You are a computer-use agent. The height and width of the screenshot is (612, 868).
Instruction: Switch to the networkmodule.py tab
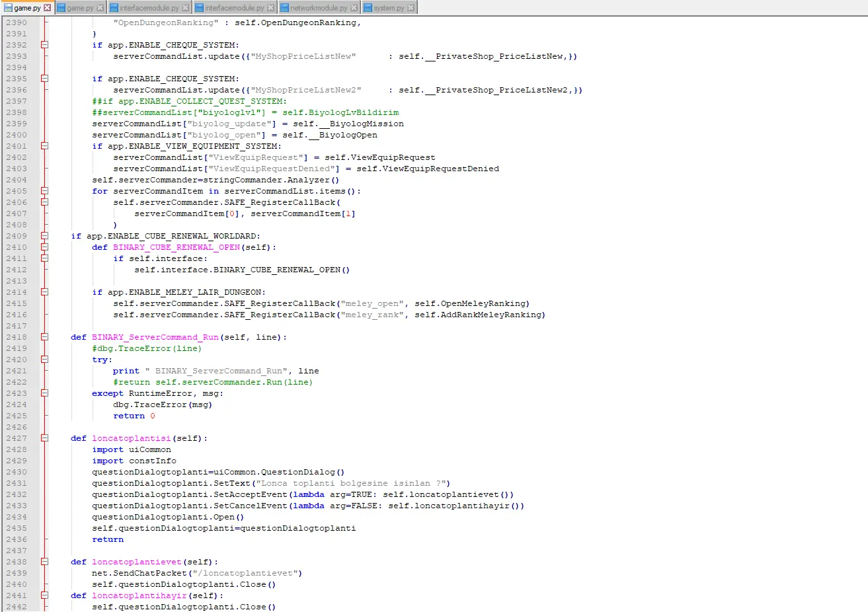(x=319, y=8)
